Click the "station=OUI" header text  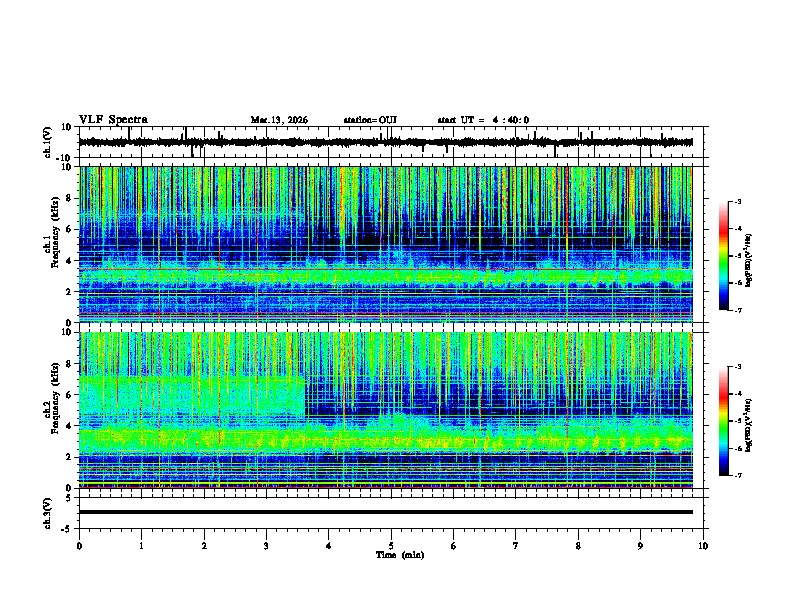click(x=370, y=120)
